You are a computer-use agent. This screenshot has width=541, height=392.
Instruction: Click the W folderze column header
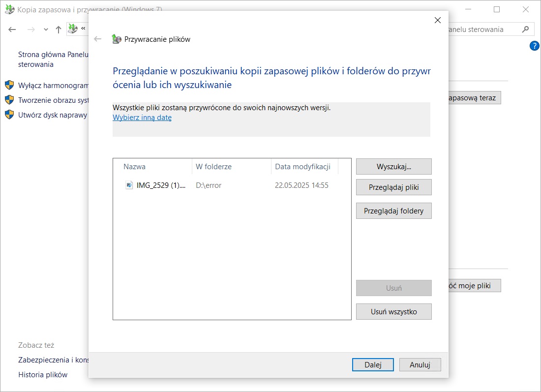[x=213, y=167]
